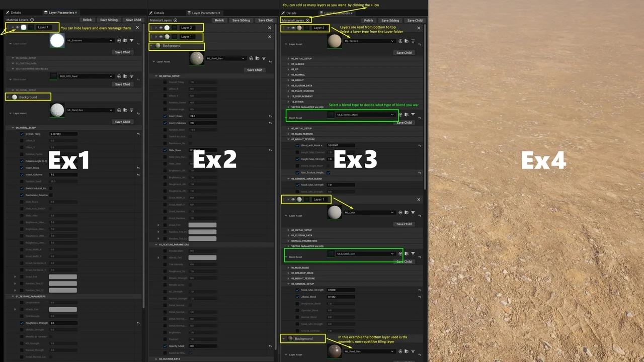Click the Background layer's sphere thumbnail
Screen dimensions: 644x362
14,97
